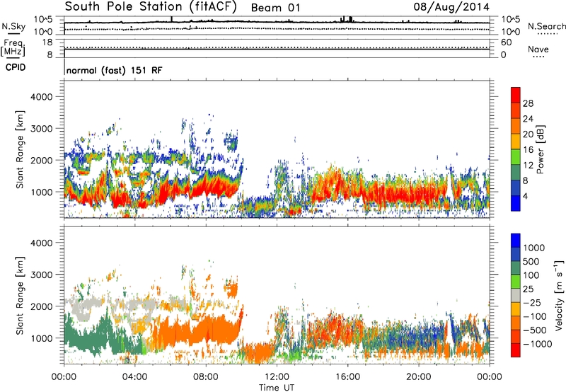The image size is (566, 392).
Task: Click the '20:00' time axis tick label
Action: 419,377
